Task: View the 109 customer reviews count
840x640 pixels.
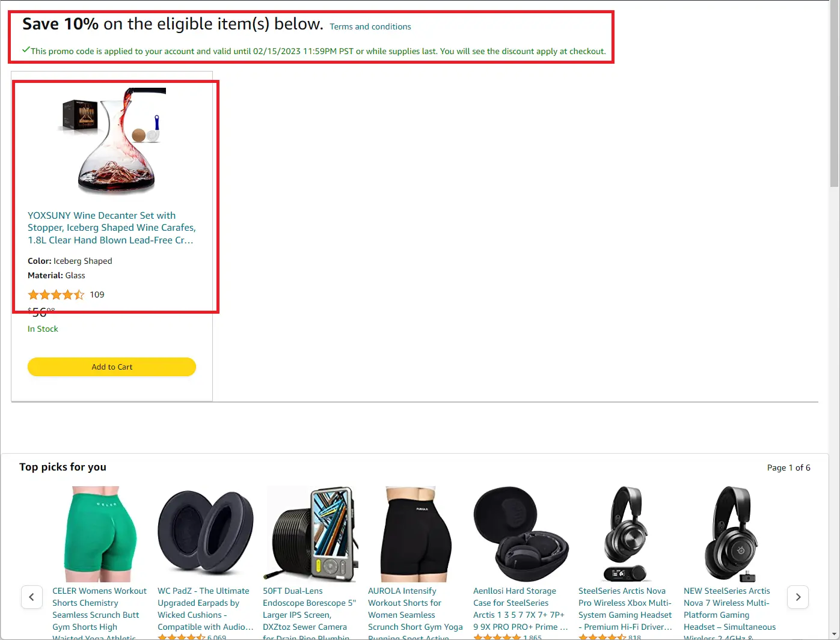Action: [97, 294]
